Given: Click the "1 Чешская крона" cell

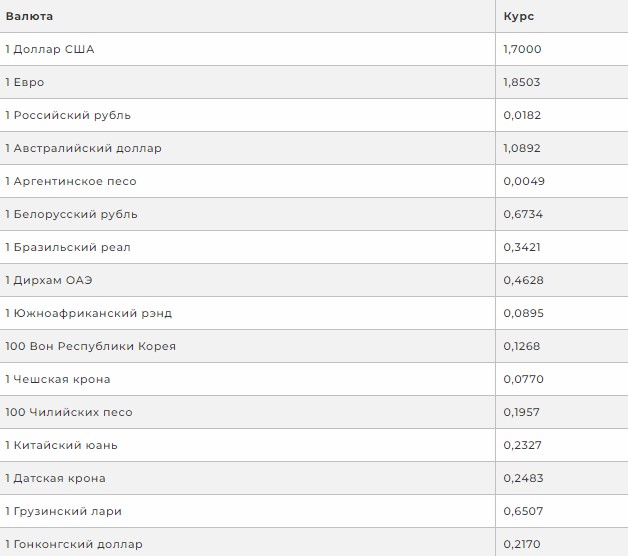Looking at the screenshot, I should coord(58,379).
